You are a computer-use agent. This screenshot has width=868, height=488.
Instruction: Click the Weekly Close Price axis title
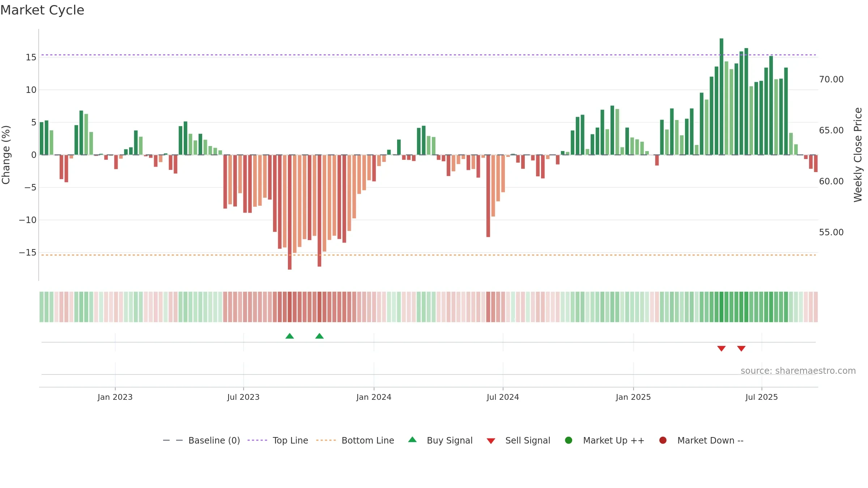tap(858, 155)
